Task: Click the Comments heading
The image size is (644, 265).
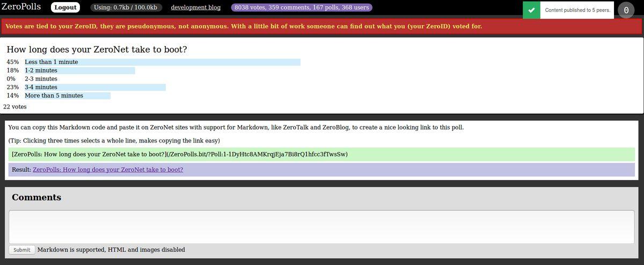Action: [36, 197]
